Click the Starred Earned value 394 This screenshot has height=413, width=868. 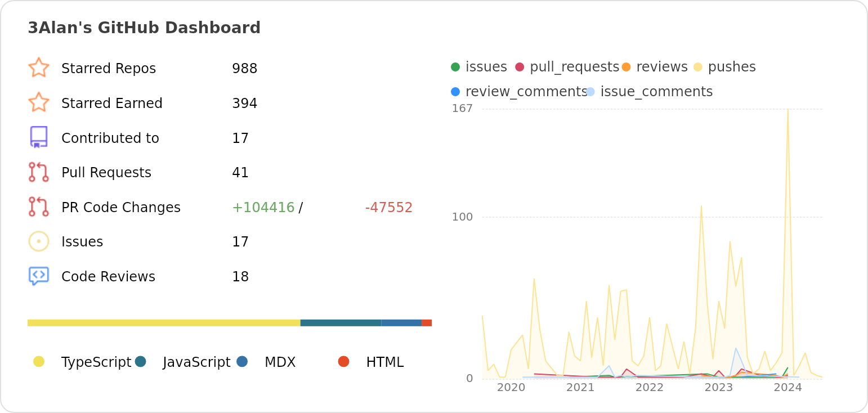(x=245, y=104)
